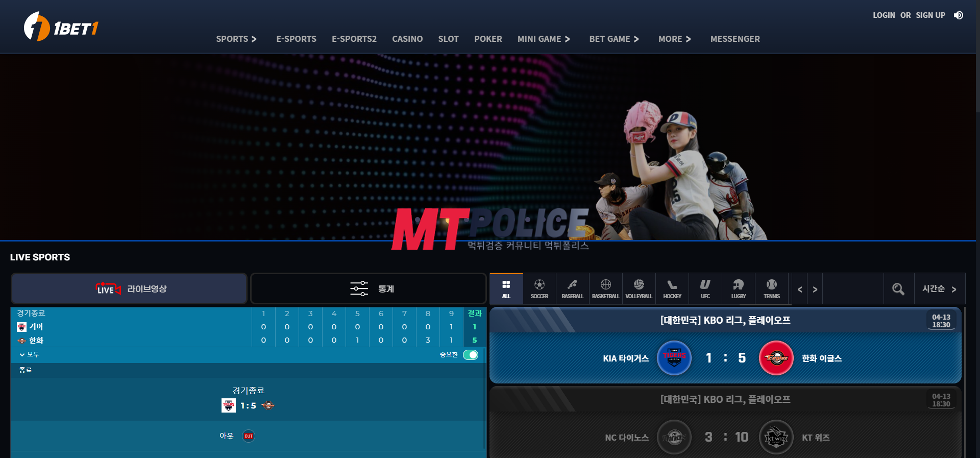Click the KT Wiz team logo

[x=776, y=437]
